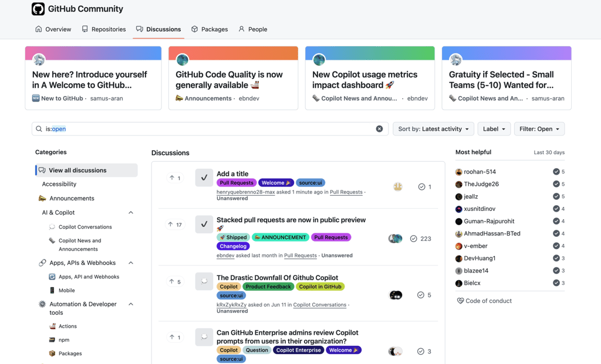601x364 pixels.
Task: Click the speech bubble icon on 'Drastic Downfall'
Action: [x=204, y=281]
